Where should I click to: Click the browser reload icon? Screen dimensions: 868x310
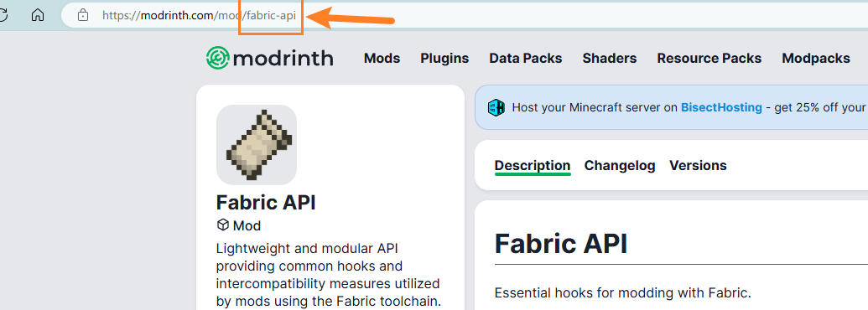(x=3, y=15)
